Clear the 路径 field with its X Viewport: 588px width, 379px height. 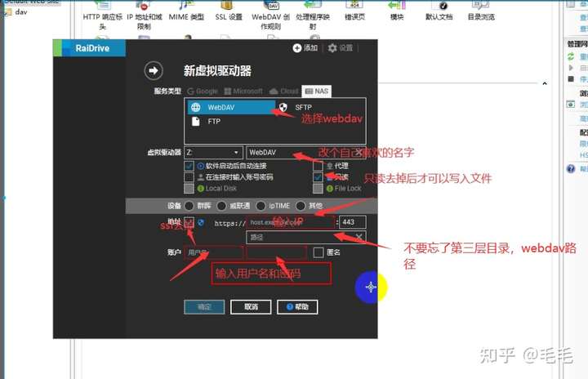[359, 237]
